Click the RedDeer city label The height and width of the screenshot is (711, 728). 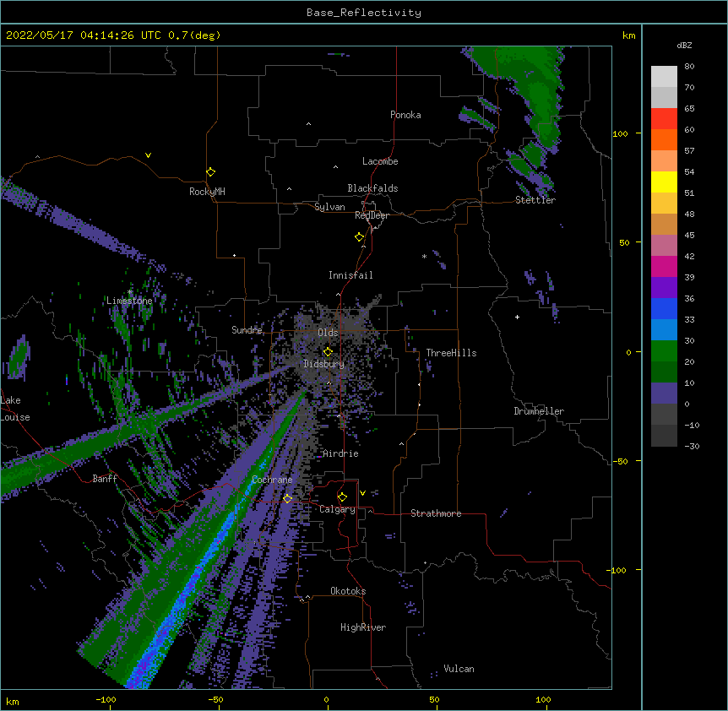[x=372, y=215]
